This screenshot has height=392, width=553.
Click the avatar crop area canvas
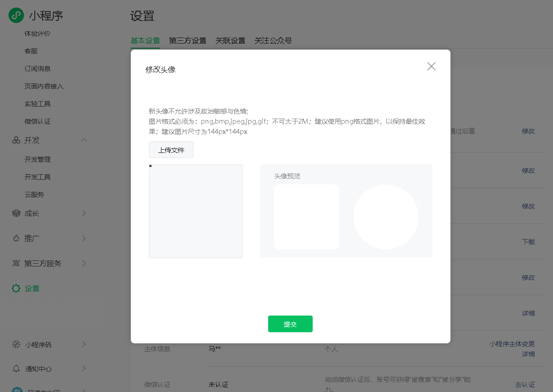click(196, 211)
